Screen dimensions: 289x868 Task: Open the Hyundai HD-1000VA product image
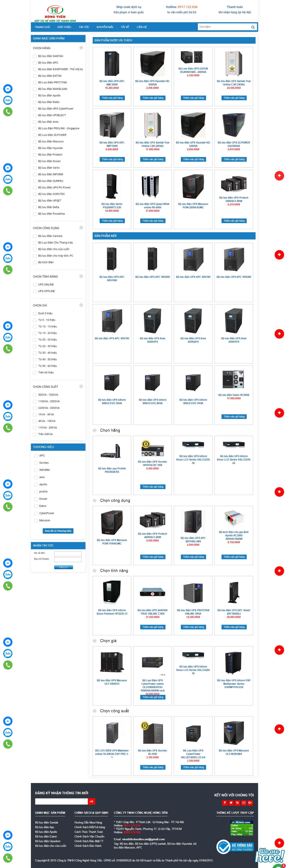click(152, 63)
